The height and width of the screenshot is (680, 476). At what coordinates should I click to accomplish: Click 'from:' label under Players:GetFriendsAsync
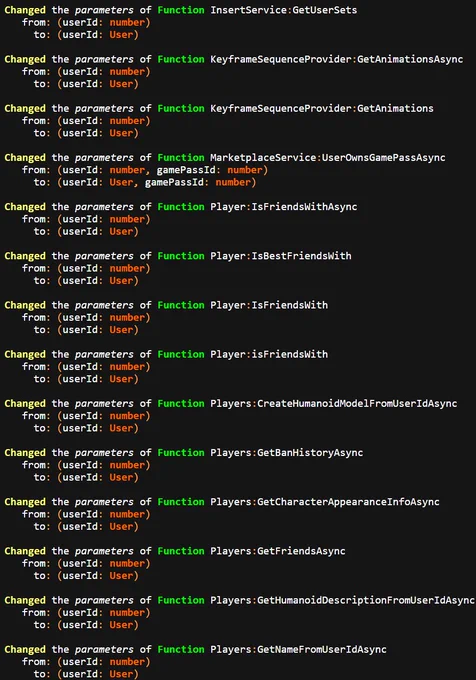36,564
